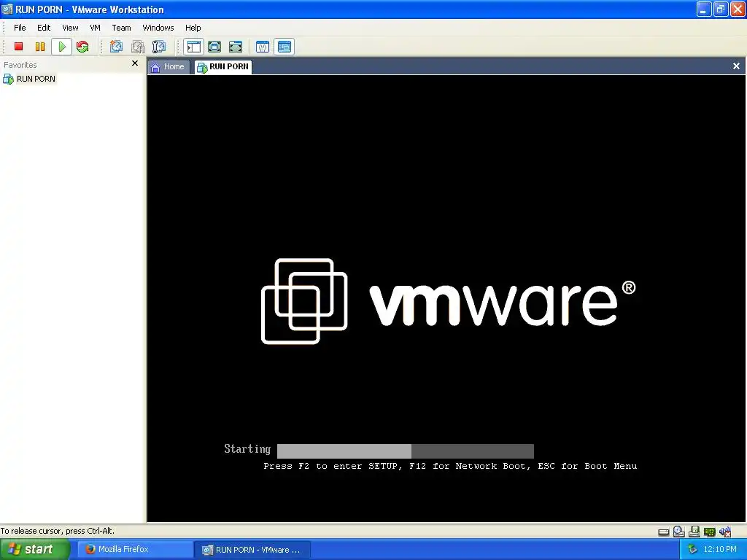747x560 pixels.
Task: Open the Team menu
Action: [x=121, y=28]
